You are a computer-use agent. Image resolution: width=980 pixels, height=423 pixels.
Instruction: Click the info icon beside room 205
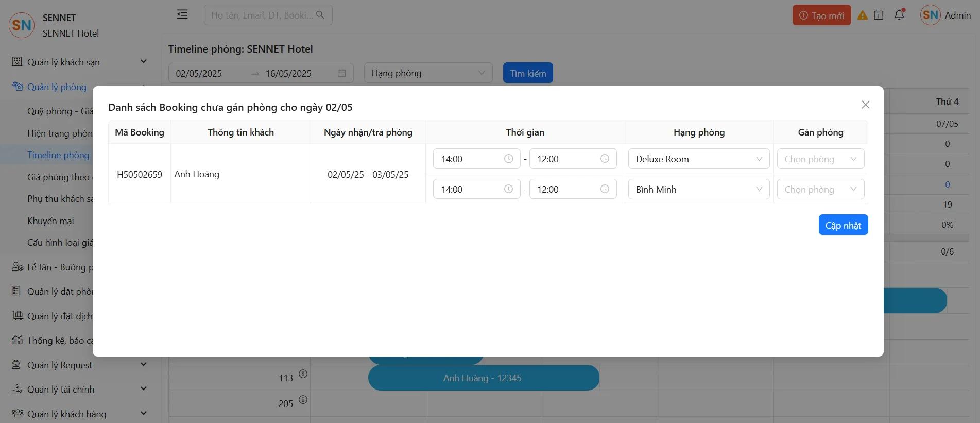coord(303,400)
